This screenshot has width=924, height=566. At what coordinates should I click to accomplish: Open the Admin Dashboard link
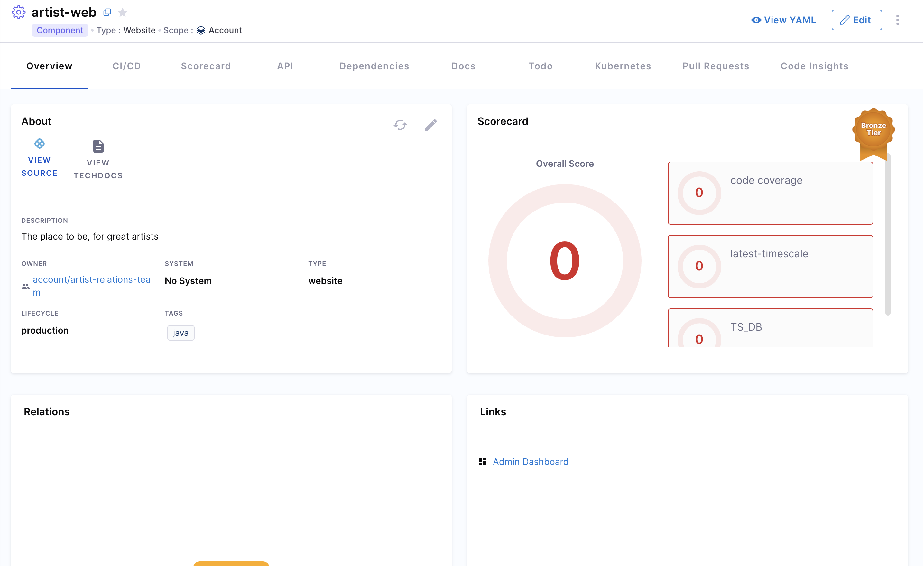click(530, 462)
